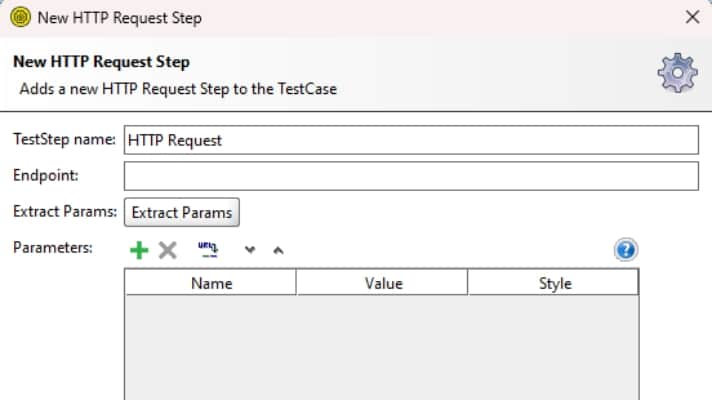712x400 pixels.
Task: Select the Style column header
Action: [553, 283]
